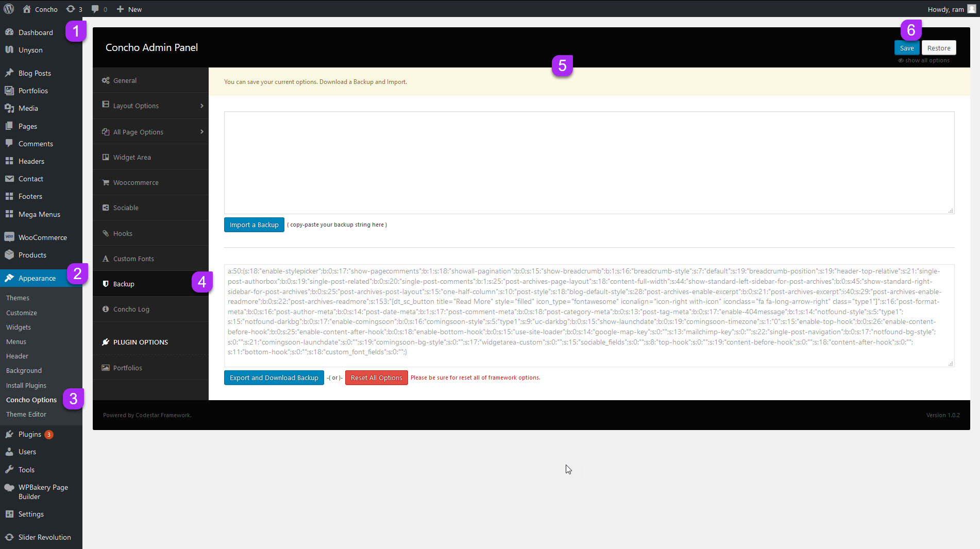Click the exported backup string textarea
This screenshot has width=980, height=549.
click(589, 316)
